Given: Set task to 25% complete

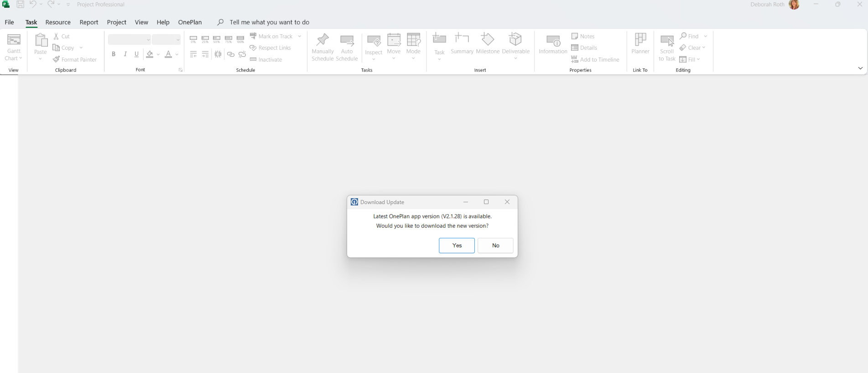Looking at the screenshot, I should pyautogui.click(x=205, y=40).
